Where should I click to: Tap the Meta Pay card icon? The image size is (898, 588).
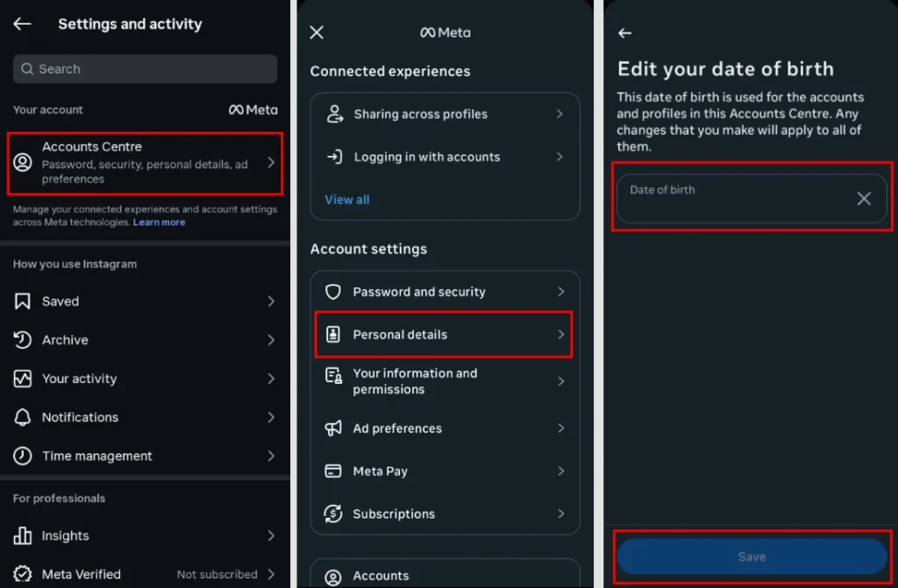332,471
